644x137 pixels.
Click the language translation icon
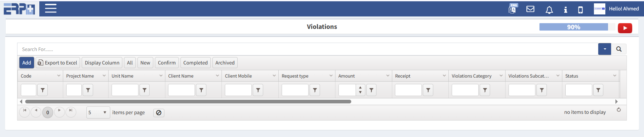pos(513,9)
